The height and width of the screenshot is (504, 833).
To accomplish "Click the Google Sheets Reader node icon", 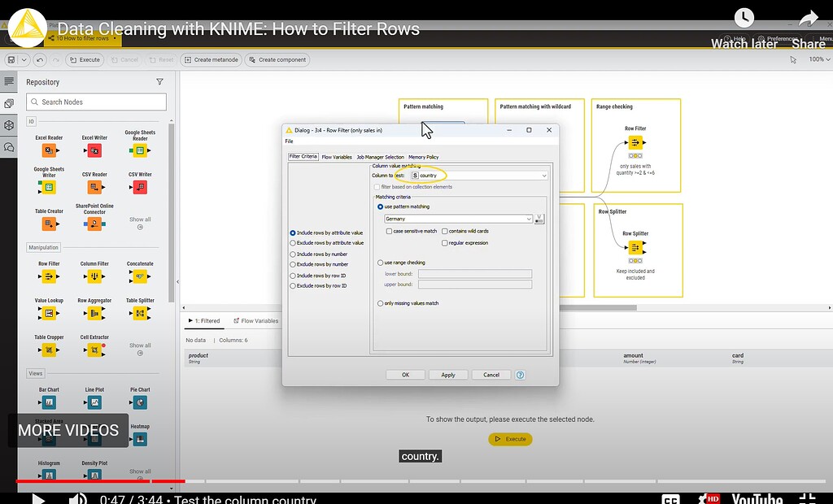I will [x=139, y=150].
